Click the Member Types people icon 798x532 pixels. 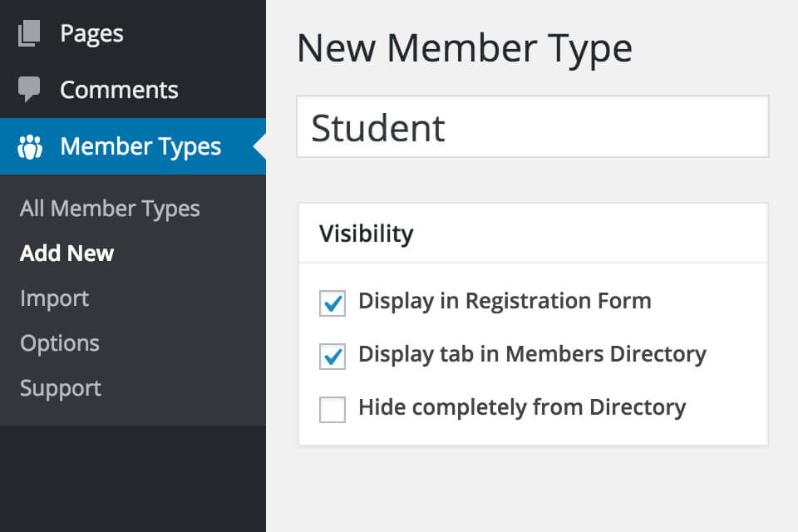click(30, 146)
